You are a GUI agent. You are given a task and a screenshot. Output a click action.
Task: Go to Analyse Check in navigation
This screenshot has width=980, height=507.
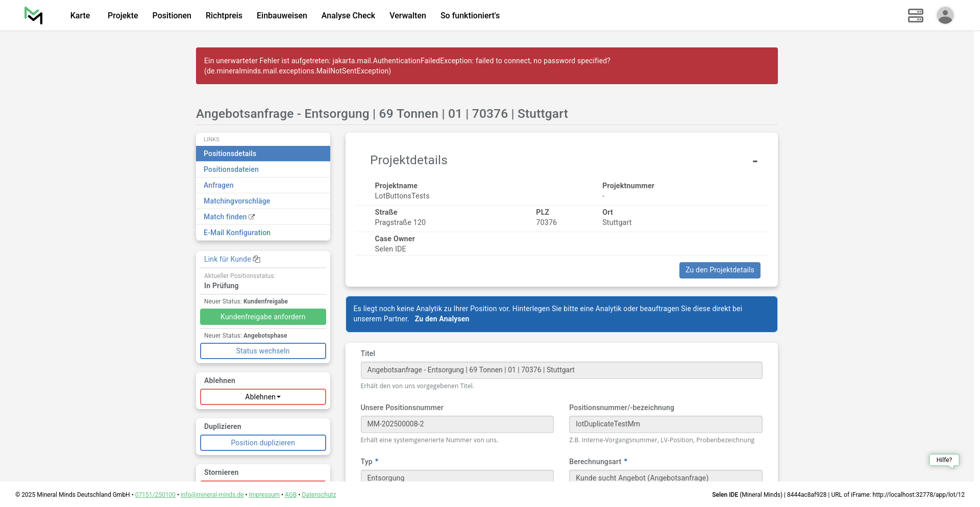348,15
